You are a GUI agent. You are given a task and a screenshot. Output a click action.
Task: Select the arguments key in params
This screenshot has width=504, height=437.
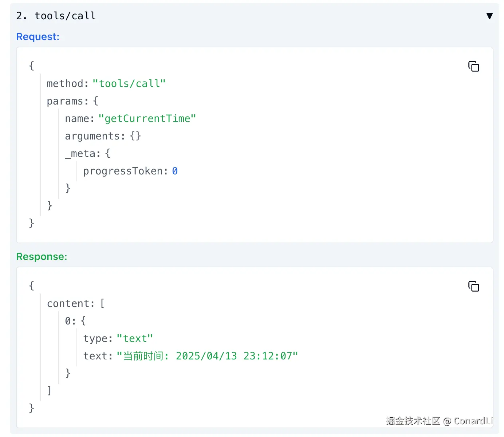point(92,136)
